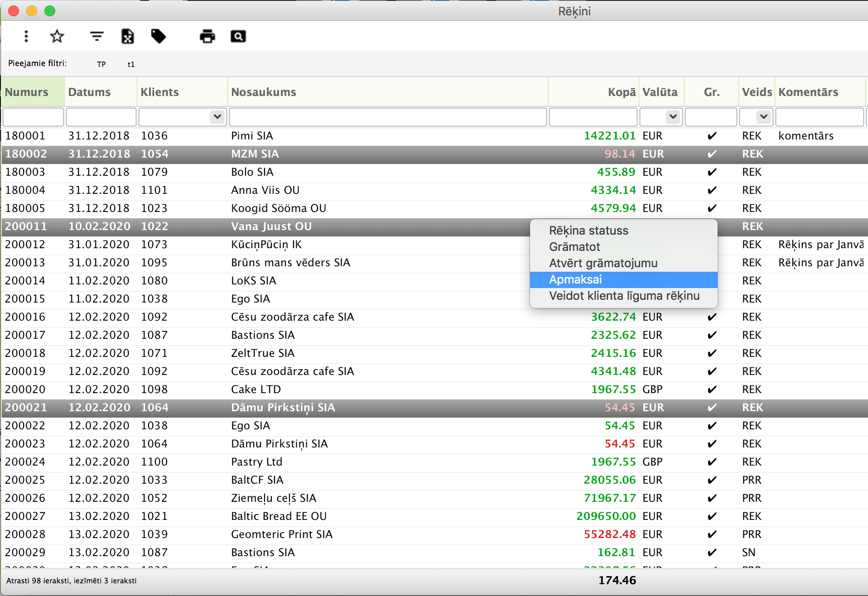Click the Gr. filter input field
The width and height of the screenshot is (868, 596).
point(711,117)
